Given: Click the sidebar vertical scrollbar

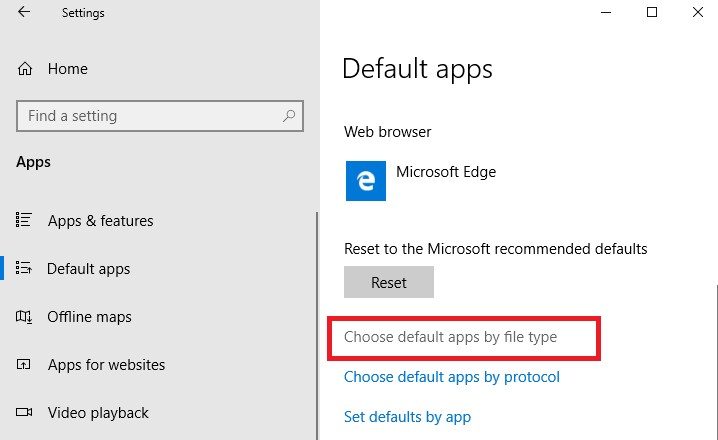Looking at the screenshot, I should pos(317,325).
